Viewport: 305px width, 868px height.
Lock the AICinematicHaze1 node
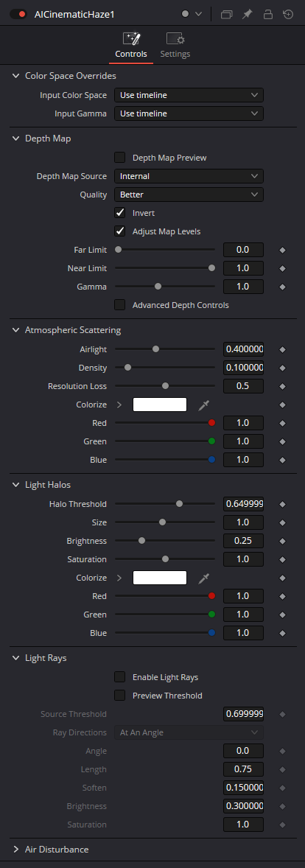(268, 15)
